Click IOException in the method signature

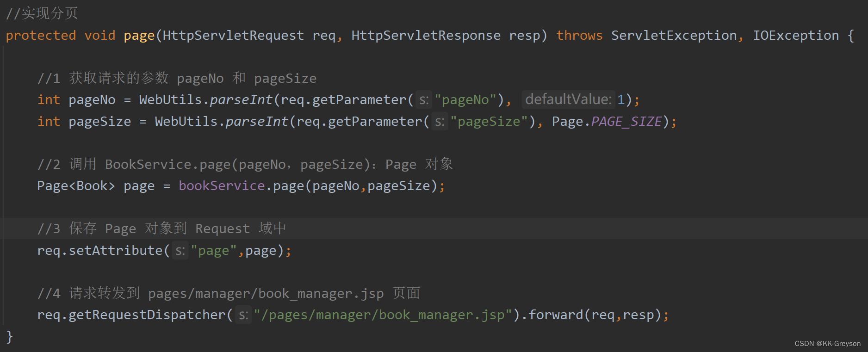(x=796, y=36)
